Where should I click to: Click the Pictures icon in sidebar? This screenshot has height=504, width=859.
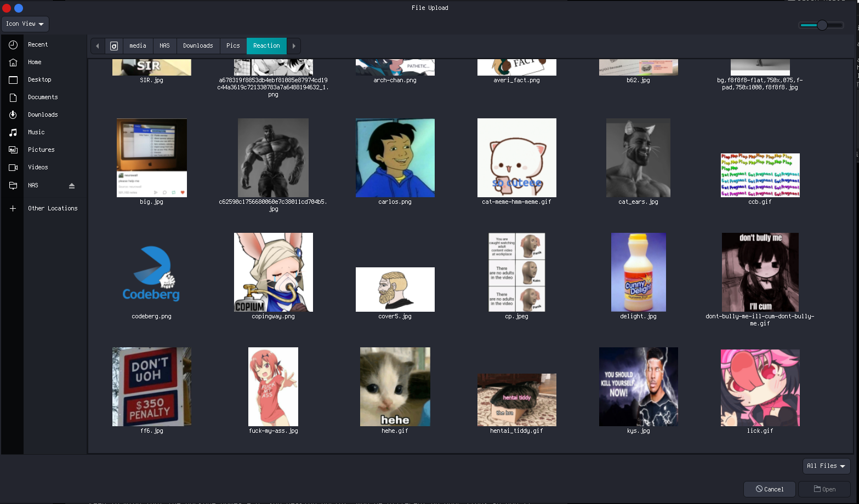(13, 150)
